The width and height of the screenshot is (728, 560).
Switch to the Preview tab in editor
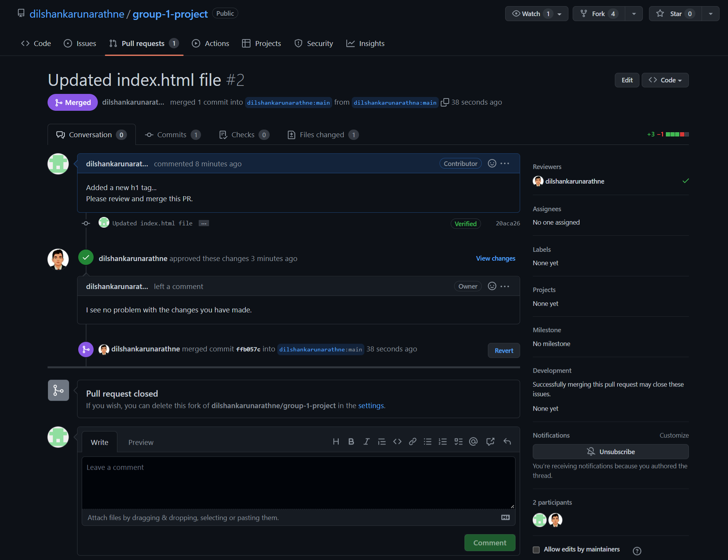(x=141, y=442)
